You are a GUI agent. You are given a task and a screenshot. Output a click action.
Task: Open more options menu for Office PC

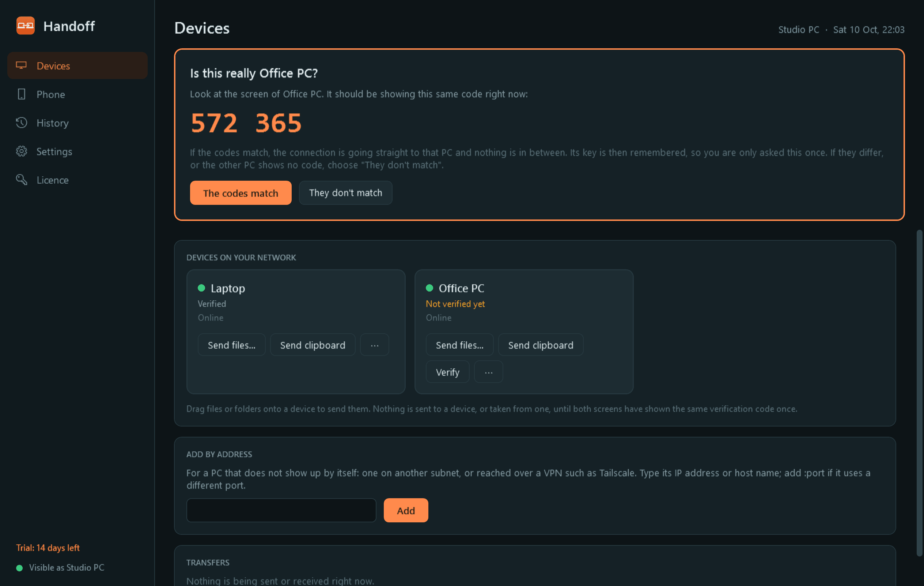[488, 372]
